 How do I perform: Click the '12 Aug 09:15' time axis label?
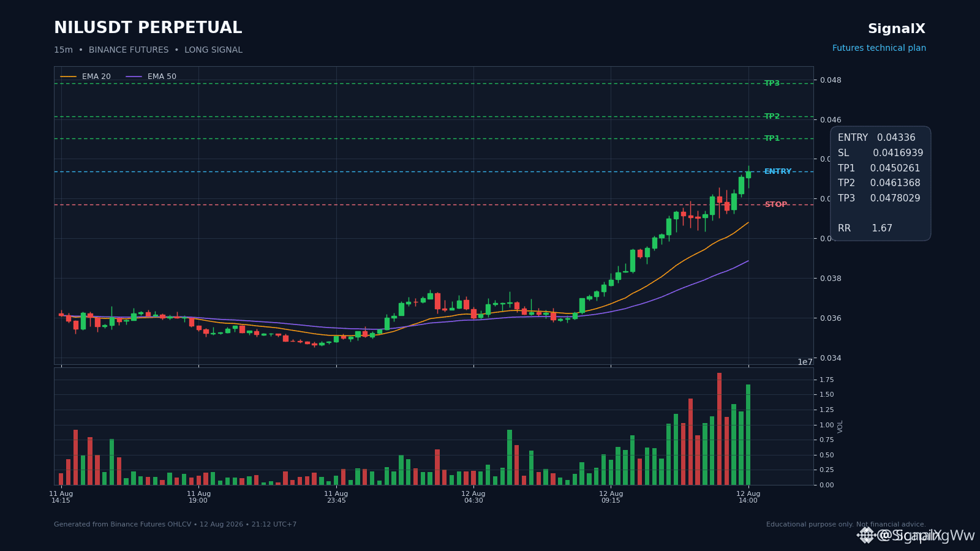(611, 497)
